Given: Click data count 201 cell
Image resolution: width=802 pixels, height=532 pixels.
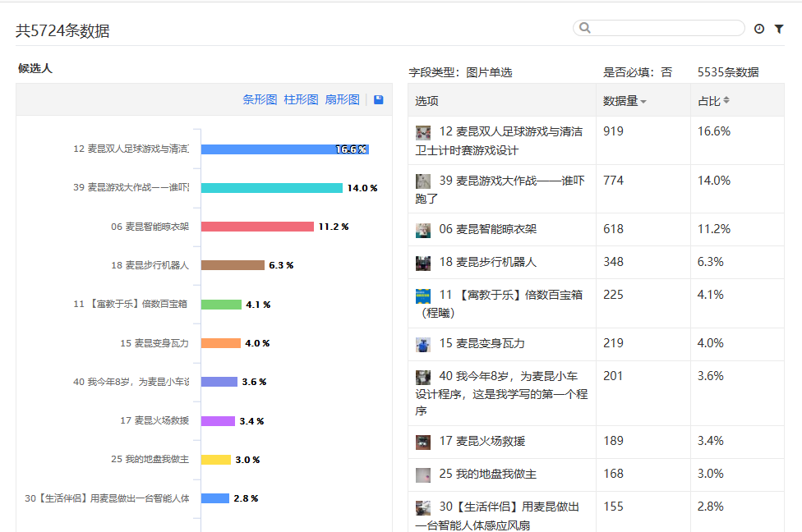Looking at the screenshot, I should pos(613,376).
